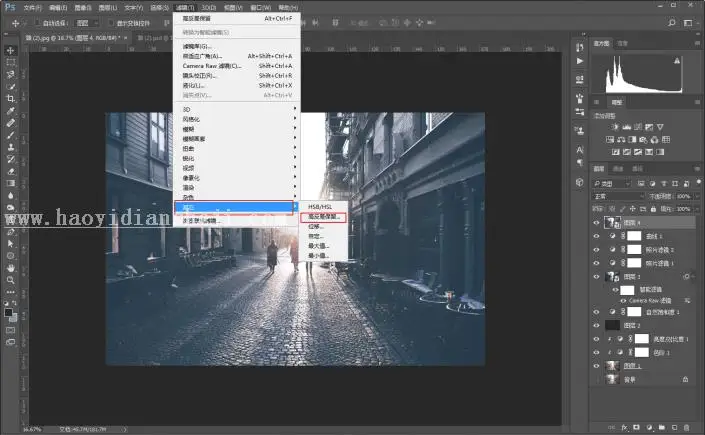The height and width of the screenshot is (435, 705).
Task: Choose 高反差保留... in the submenu
Action: [323, 217]
